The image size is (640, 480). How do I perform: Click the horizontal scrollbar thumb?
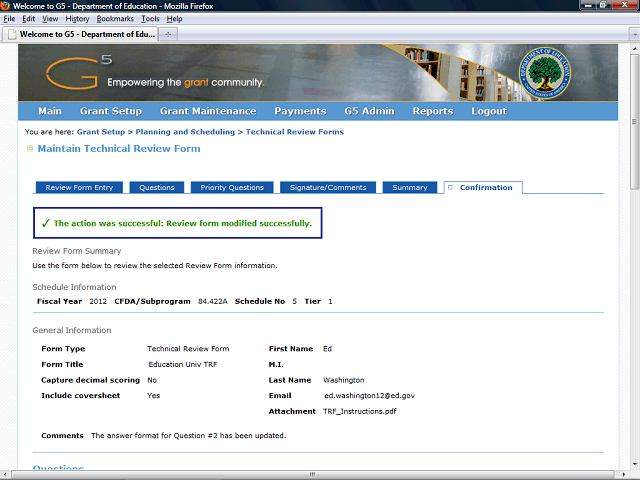click(x=312, y=474)
